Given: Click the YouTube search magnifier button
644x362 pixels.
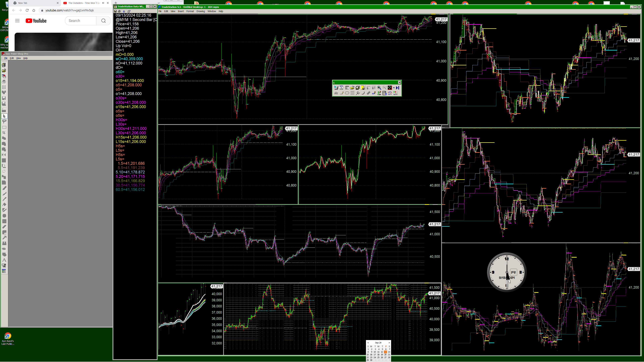Looking at the screenshot, I should 103,21.
